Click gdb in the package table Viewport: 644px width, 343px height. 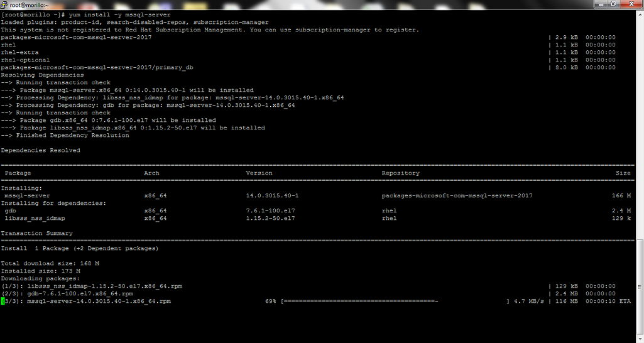coord(10,210)
